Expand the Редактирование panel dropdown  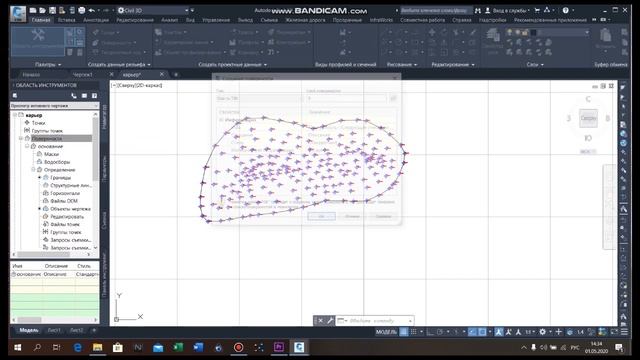[453, 64]
